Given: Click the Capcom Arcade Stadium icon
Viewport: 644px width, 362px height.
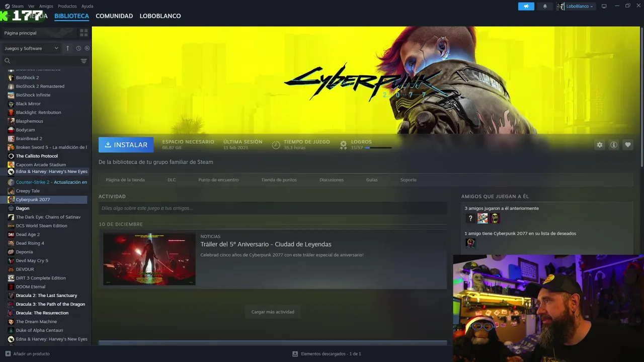Looking at the screenshot, I should click(11, 164).
